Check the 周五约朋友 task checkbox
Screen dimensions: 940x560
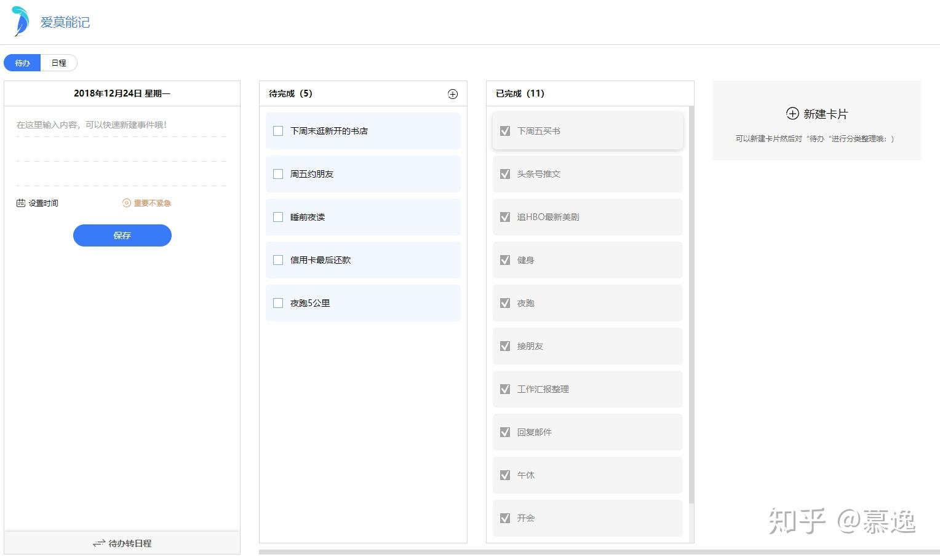click(278, 174)
